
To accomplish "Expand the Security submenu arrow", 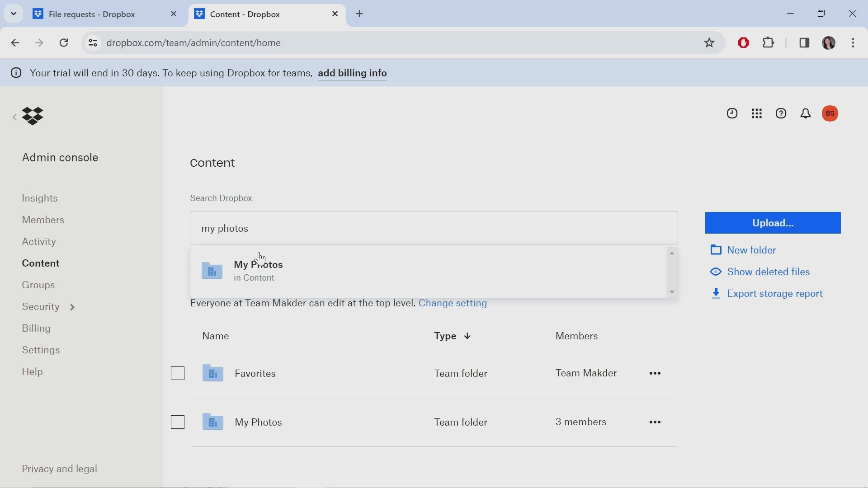I will pyautogui.click(x=72, y=307).
